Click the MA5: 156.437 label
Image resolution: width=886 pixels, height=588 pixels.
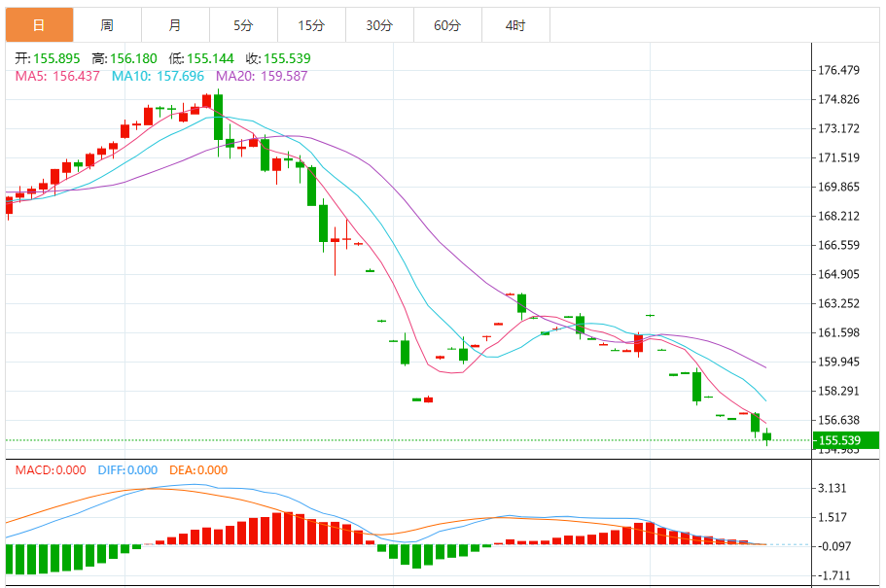[x=57, y=76]
